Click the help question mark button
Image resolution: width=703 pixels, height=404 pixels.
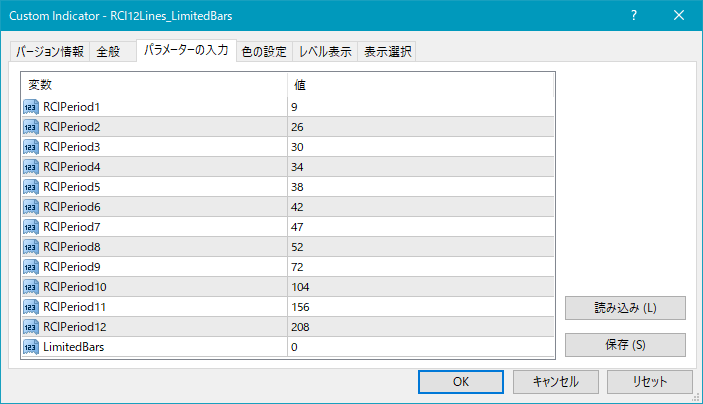(x=634, y=15)
